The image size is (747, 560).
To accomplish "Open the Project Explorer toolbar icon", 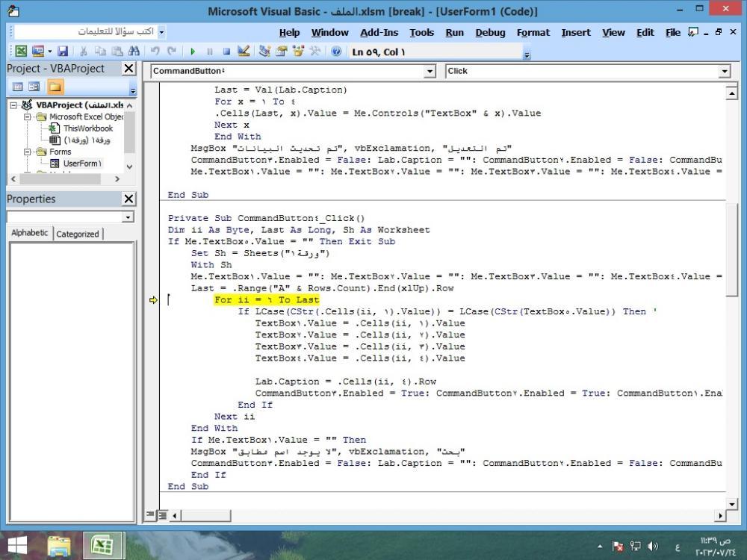I will tap(264, 51).
